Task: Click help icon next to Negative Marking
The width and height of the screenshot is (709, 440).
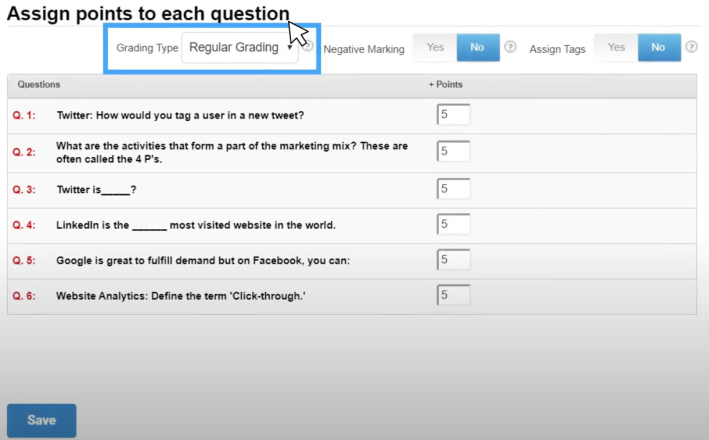Action: [510, 47]
